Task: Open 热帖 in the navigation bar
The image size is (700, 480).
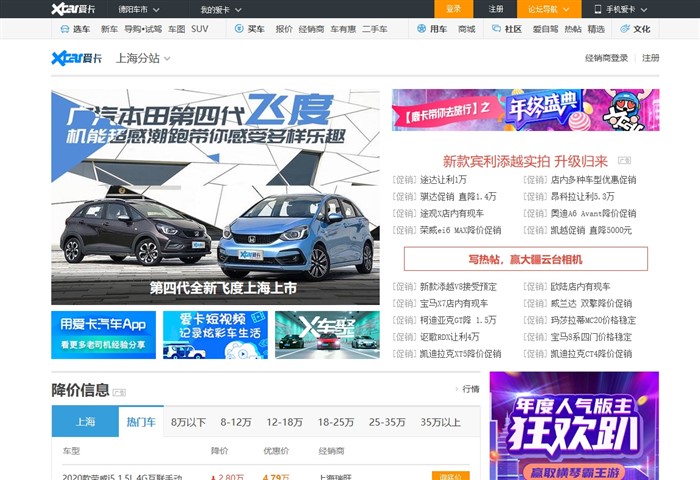Action: (x=573, y=29)
